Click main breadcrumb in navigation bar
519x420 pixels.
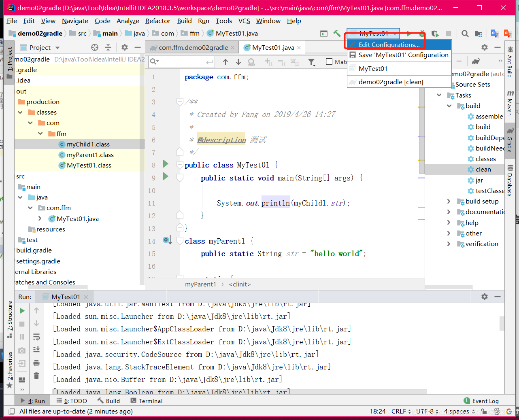coord(106,33)
